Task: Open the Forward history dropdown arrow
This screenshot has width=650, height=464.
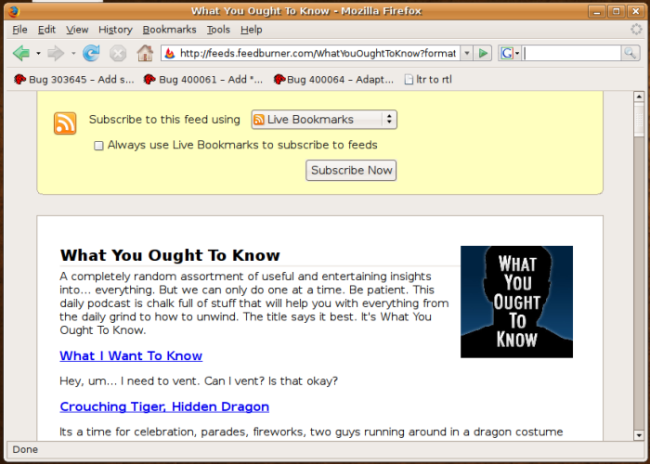Action: [x=73, y=53]
